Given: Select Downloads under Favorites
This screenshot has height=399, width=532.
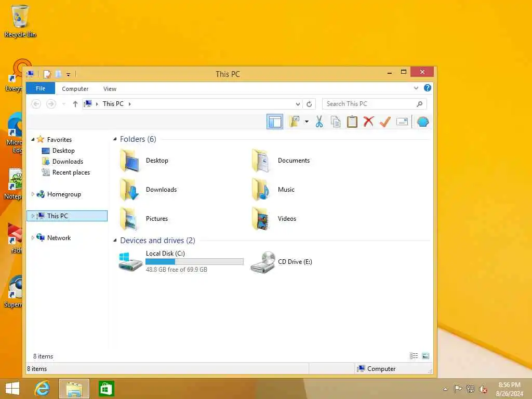Looking at the screenshot, I should [x=68, y=162].
